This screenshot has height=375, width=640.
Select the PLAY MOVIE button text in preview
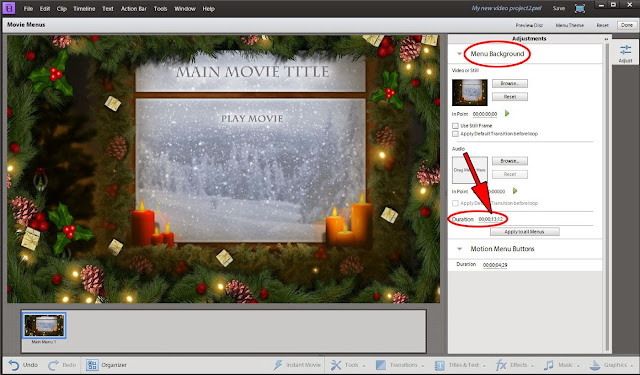click(x=252, y=119)
